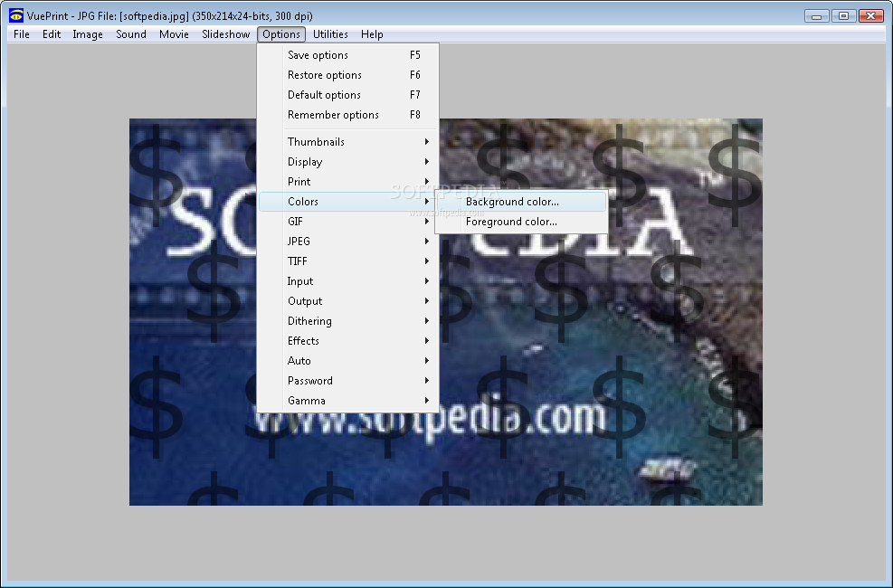Viewport: 893px width, 588px height.
Task: Expand the Display submenu
Action: [x=348, y=162]
